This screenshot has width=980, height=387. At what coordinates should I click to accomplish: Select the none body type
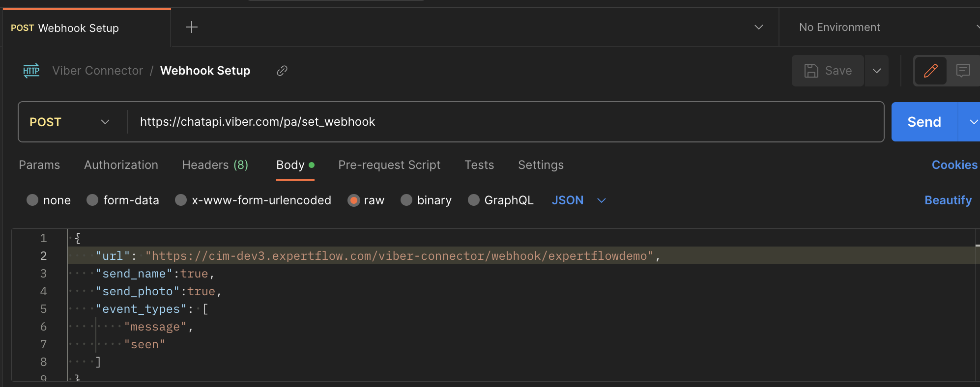tap(32, 200)
